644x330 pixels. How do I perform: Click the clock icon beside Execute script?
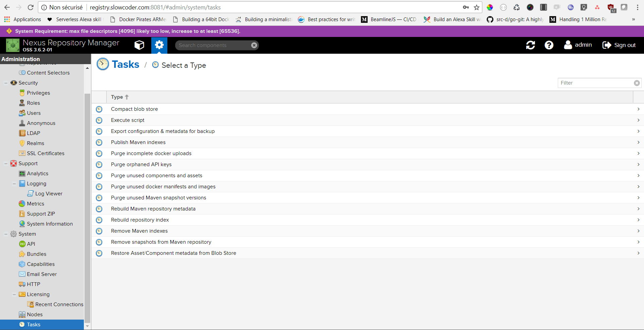pyautogui.click(x=99, y=120)
